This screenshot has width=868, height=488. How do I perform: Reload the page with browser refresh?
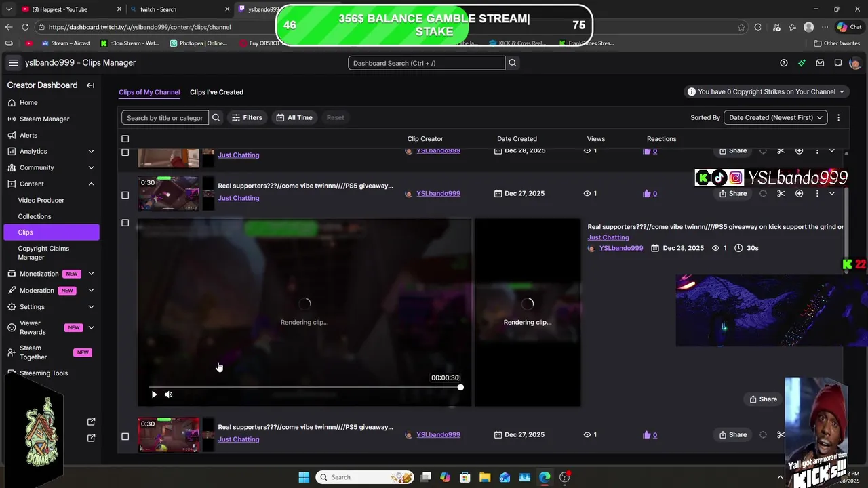pyautogui.click(x=25, y=27)
